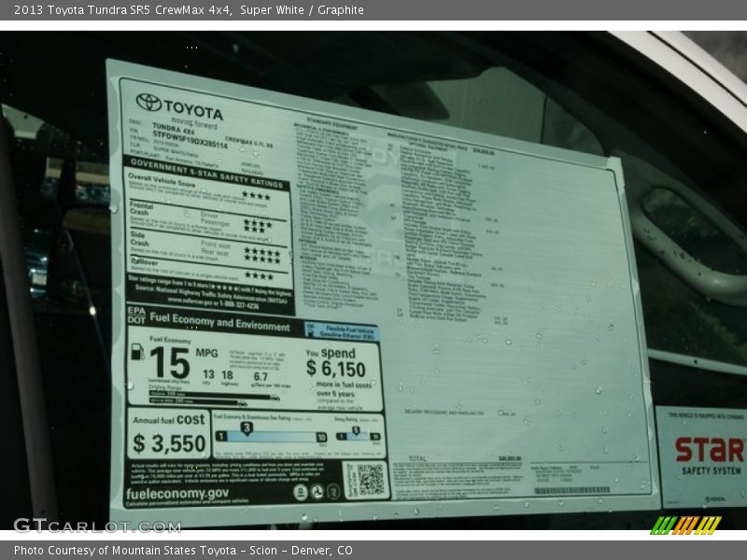
Task: Click the fuel pump icon beside 15 MPG
Action: pos(138,352)
